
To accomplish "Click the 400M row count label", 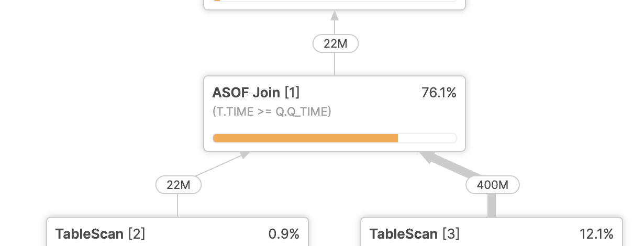I will pos(492,185).
